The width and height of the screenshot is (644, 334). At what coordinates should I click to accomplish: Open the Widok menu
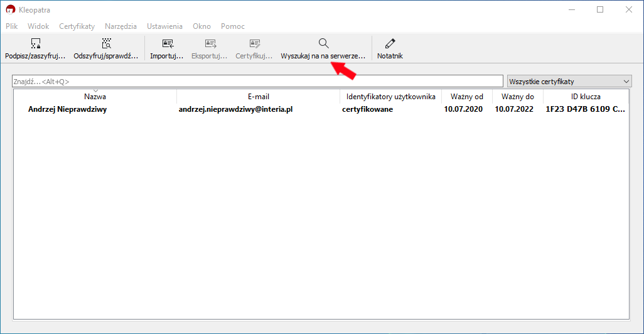pos(38,26)
